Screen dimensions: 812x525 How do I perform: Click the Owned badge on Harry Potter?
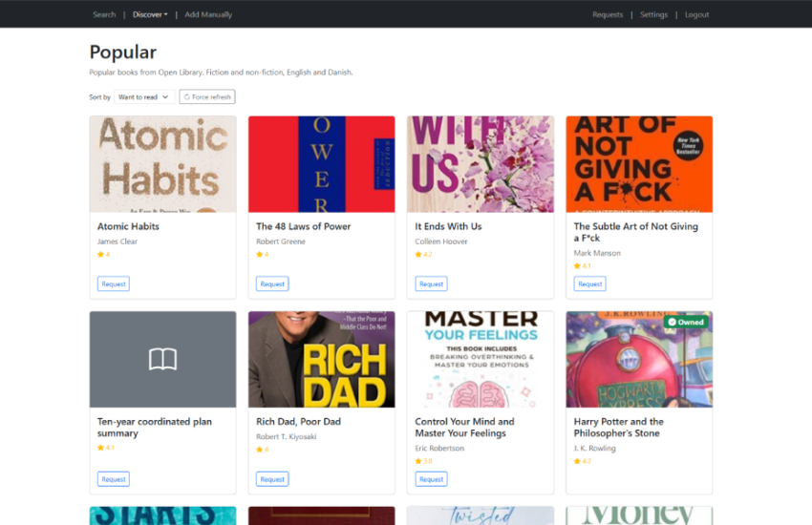point(686,323)
